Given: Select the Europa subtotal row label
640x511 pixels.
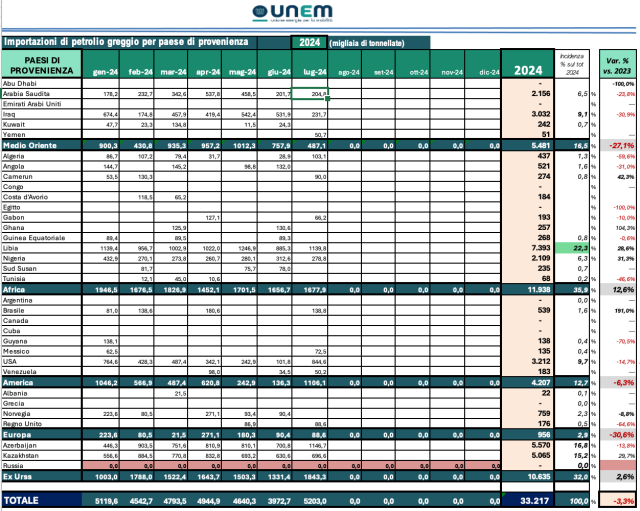Looking at the screenshot, I should pos(20,435).
